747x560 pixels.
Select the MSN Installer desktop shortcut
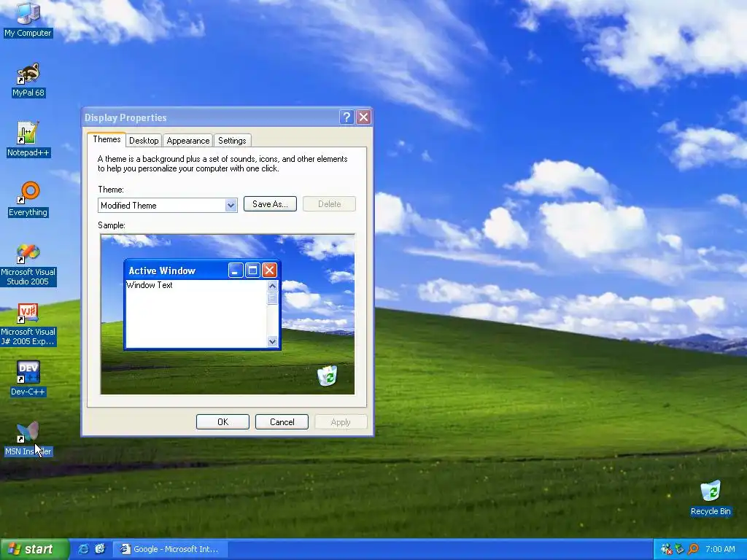[x=28, y=438]
